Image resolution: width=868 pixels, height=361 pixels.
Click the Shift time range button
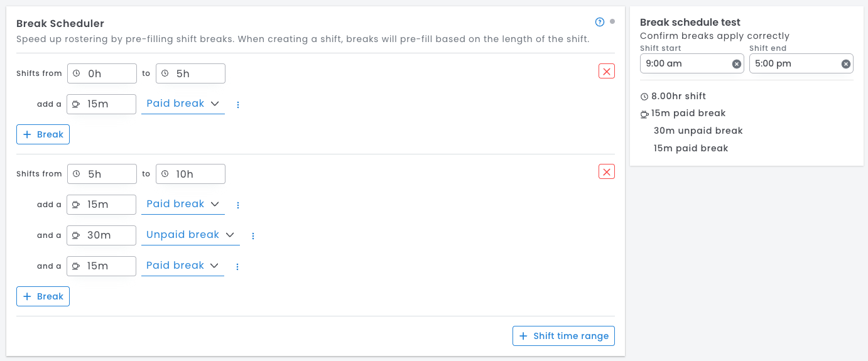pyautogui.click(x=563, y=336)
